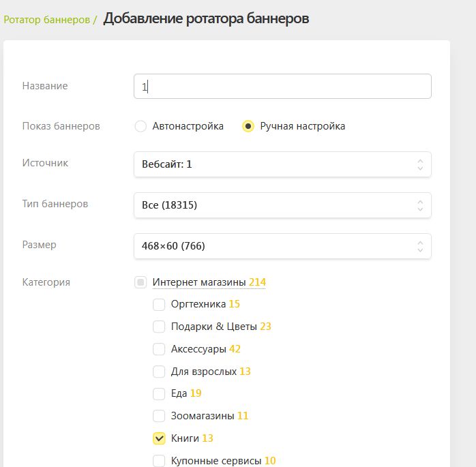
Task: Select the Ручная настройка radio option
Action: (x=249, y=126)
